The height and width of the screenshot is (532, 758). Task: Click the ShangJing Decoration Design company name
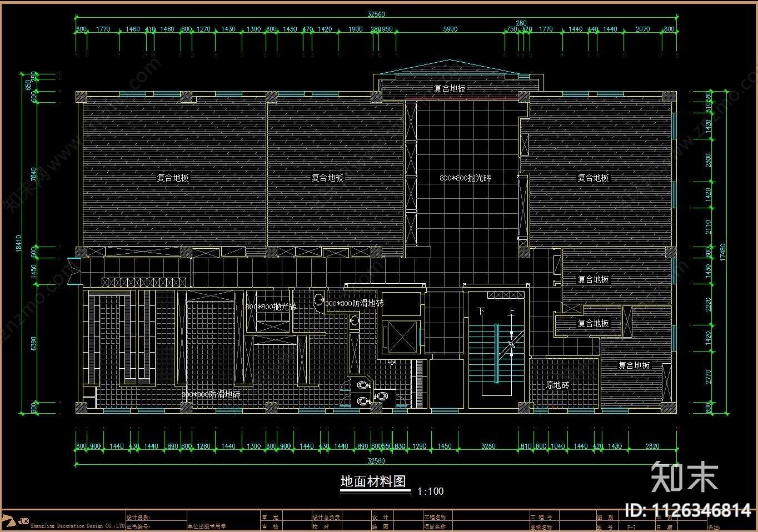(77, 525)
